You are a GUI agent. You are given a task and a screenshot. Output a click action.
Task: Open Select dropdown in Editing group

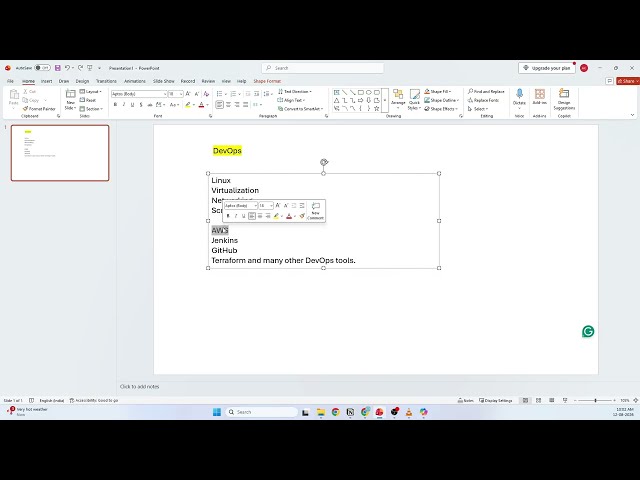click(x=478, y=109)
